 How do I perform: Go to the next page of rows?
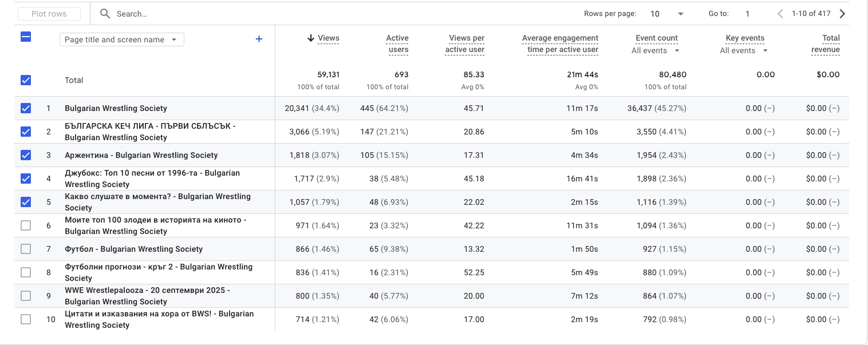[842, 14]
